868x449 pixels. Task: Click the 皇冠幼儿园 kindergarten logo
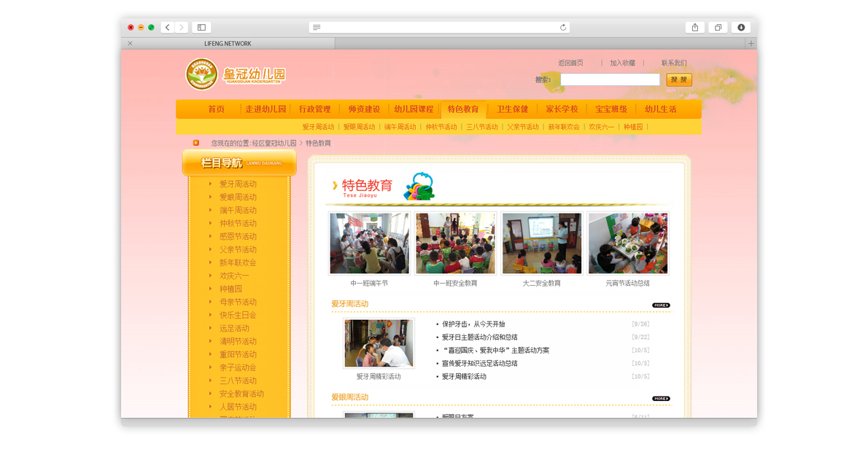(236, 74)
